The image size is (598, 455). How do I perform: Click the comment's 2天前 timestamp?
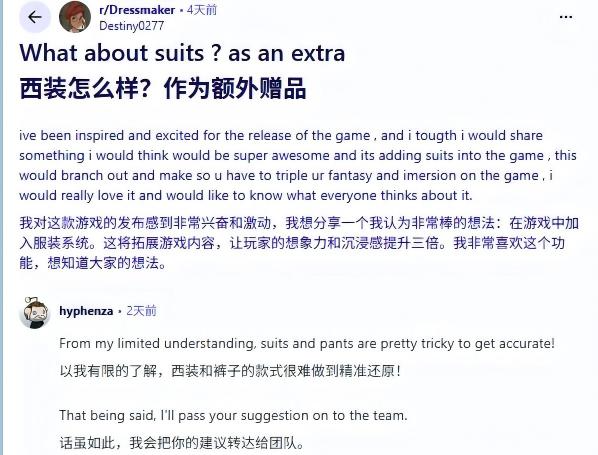(x=141, y=311)
